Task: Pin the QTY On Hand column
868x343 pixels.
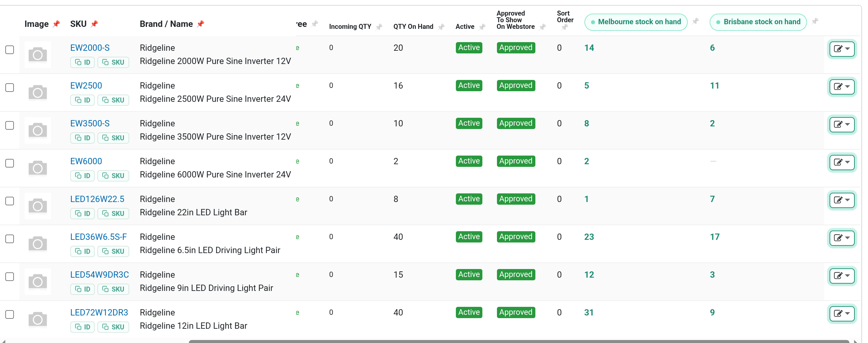Action: 441,27
